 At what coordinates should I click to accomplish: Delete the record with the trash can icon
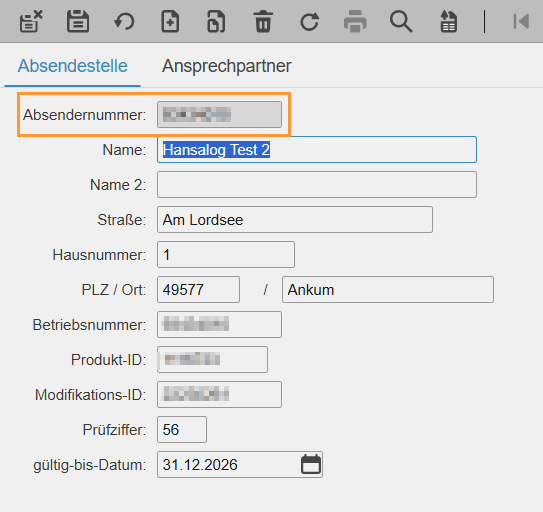(263, 21)
